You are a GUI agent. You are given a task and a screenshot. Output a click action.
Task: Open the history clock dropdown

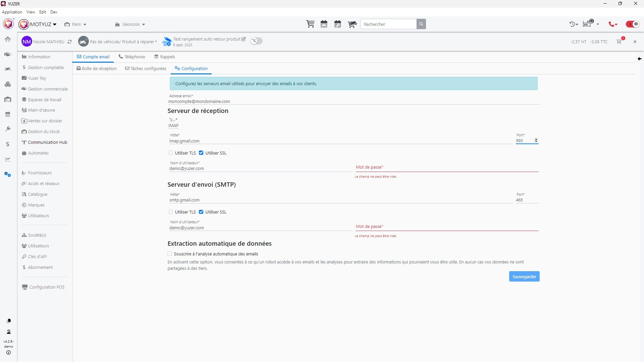pos(574,24)
